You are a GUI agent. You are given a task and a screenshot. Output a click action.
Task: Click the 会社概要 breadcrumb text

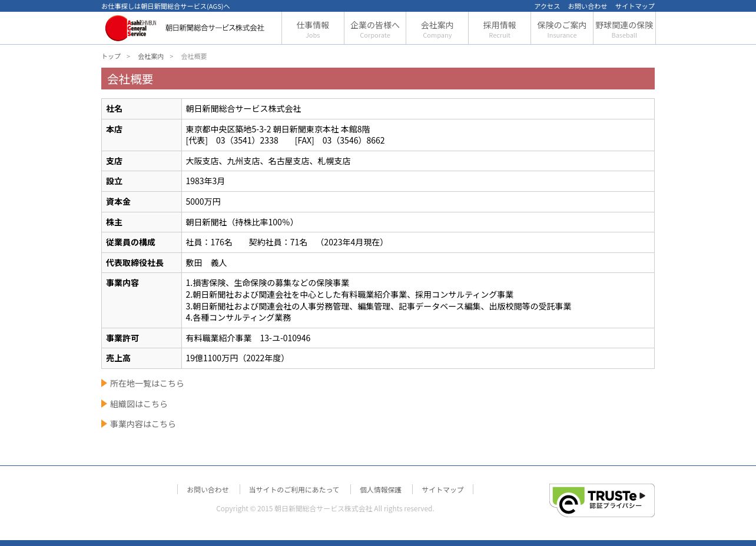pyautogui.click(x=194, y=56)
